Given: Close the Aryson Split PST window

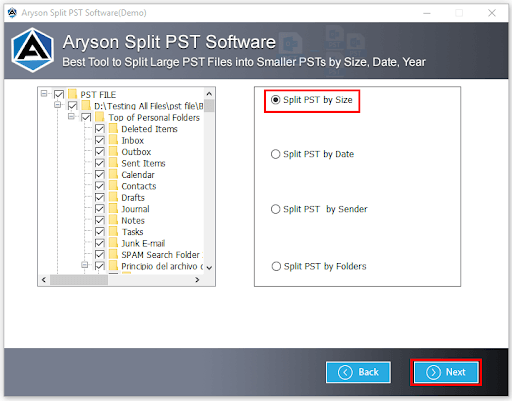Looking at the screenshot, I should (x=492, y=13).
